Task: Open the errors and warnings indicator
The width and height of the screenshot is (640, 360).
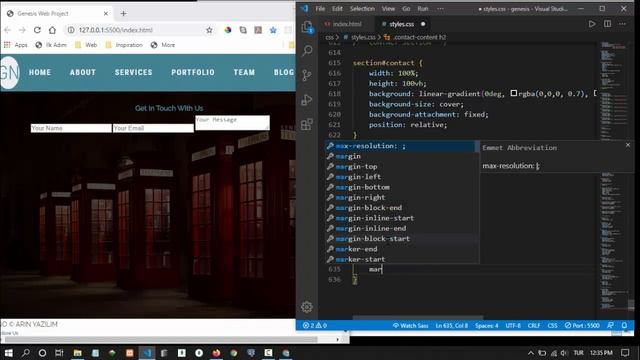Action: coord(314,325)
